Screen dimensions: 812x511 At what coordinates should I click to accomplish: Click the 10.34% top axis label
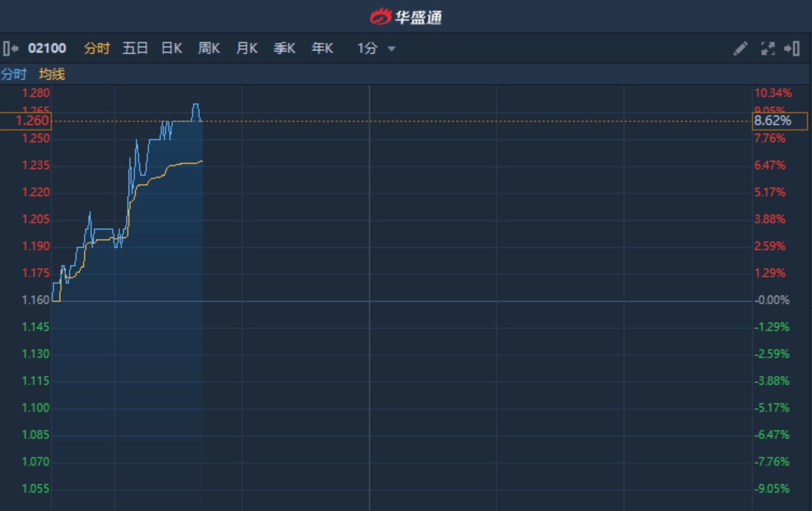coord(773,93)
